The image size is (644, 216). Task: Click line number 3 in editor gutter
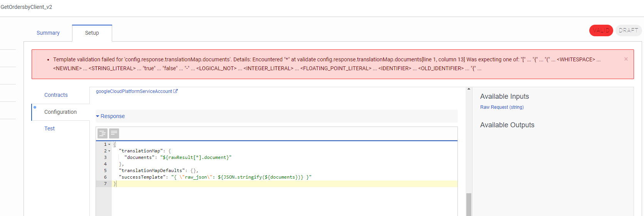click(x=105, y=157)
